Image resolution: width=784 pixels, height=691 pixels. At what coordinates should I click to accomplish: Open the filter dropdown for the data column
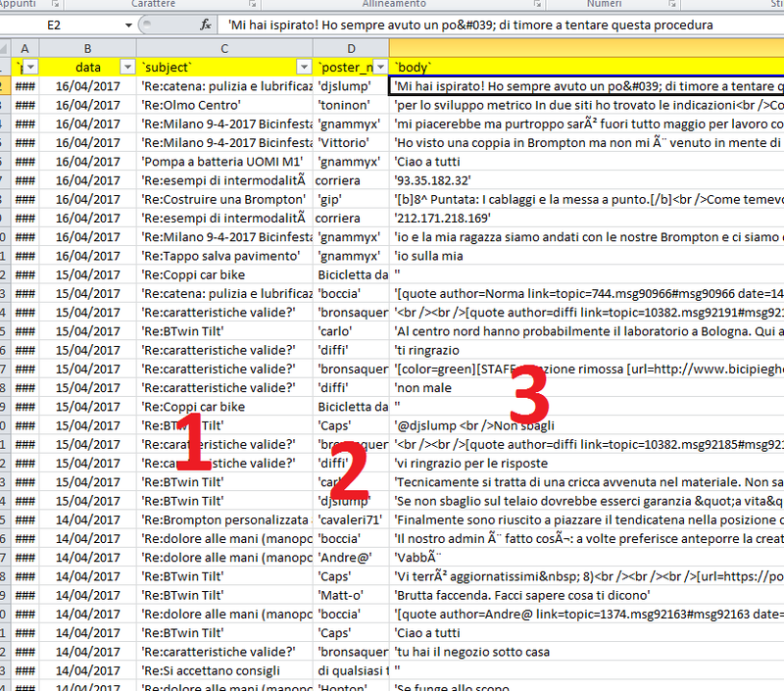(128, 67)
